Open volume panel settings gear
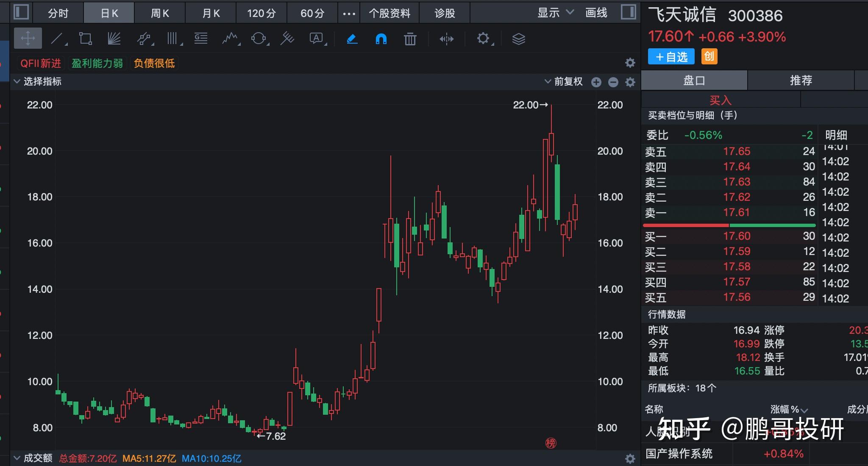Viewport: 868px width, 466px height. tap(630, 459)
